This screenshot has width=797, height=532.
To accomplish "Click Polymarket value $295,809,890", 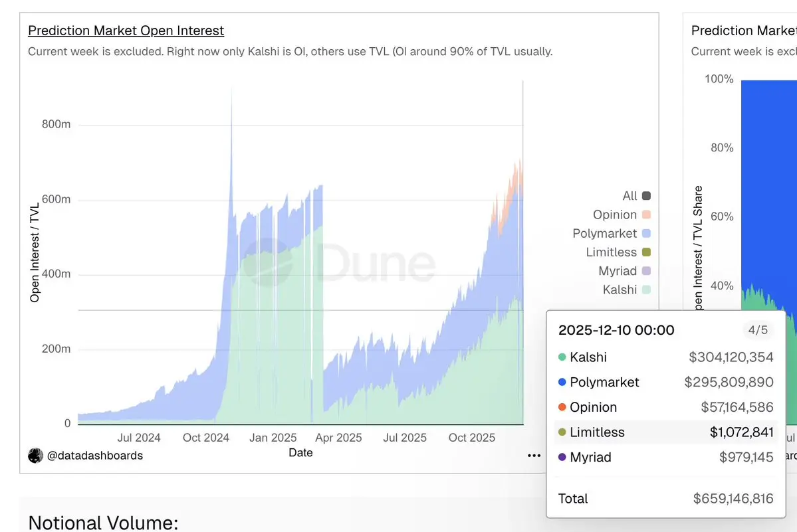I will (x=729, y=383).
